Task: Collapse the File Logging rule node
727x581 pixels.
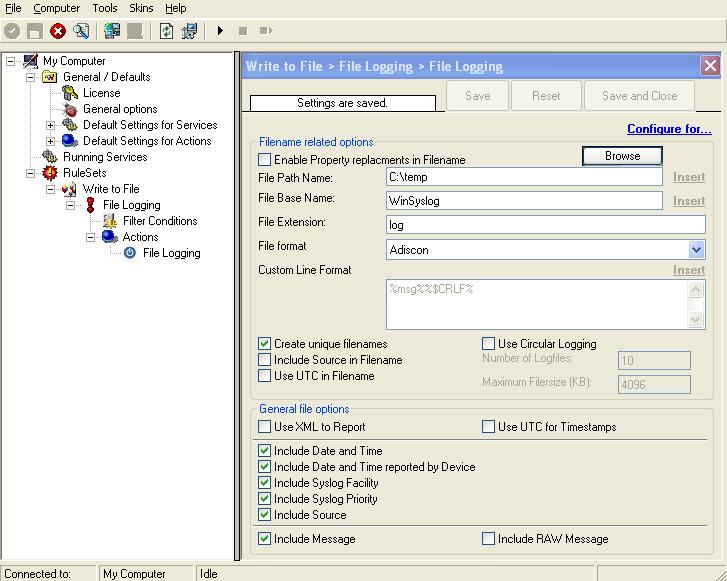Action: point(70,205)
